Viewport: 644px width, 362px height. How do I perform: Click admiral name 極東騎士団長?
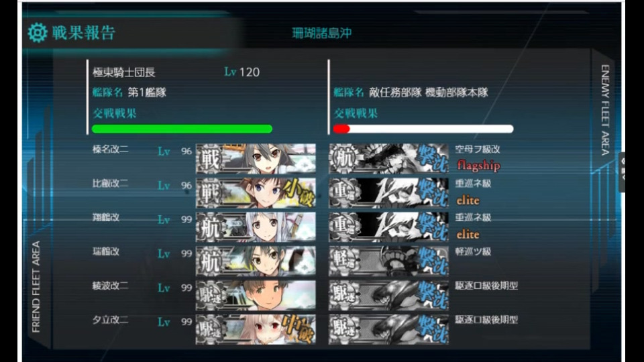point(124,72)
